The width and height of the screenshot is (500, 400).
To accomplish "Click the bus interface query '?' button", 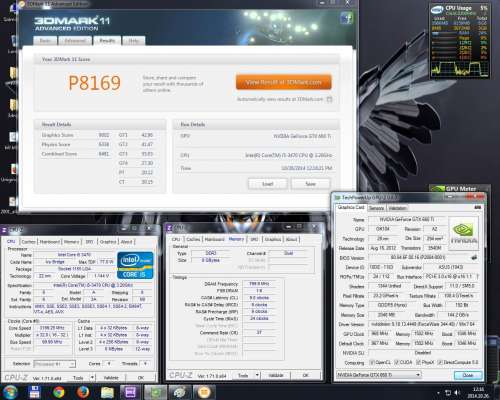I will 477,277.
